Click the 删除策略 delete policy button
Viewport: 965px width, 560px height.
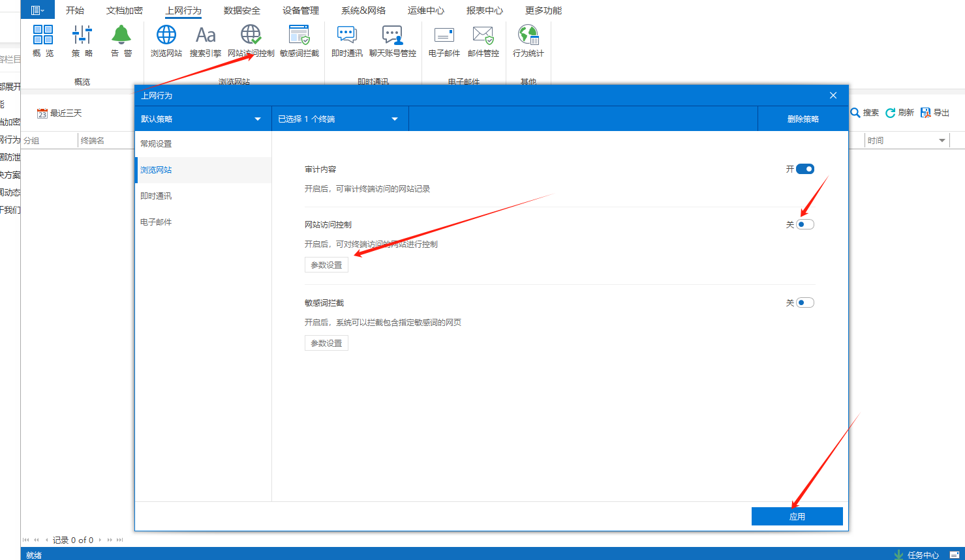(x=803, y=119)
